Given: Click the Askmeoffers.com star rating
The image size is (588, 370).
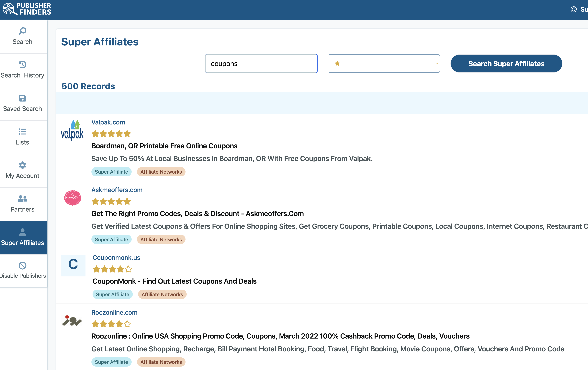Looking at the screenshot, I should click(111, 202).
